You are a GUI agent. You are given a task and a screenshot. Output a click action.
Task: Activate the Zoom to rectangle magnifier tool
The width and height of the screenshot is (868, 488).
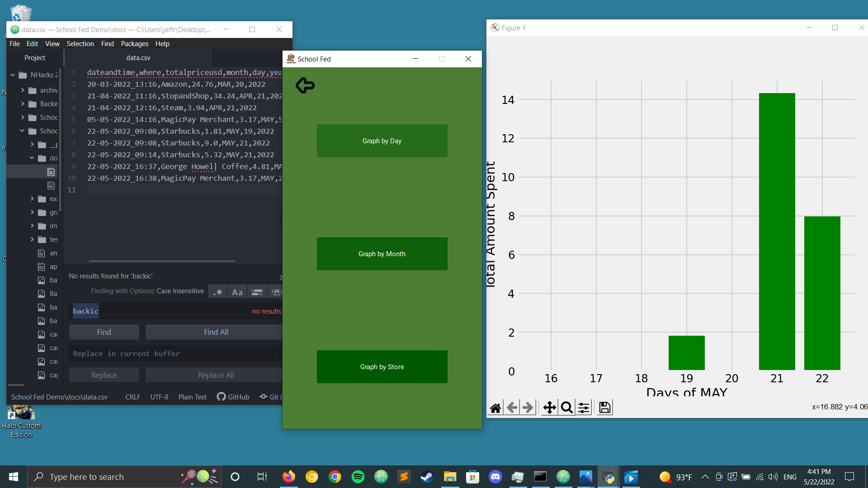[x=566, y=408]
